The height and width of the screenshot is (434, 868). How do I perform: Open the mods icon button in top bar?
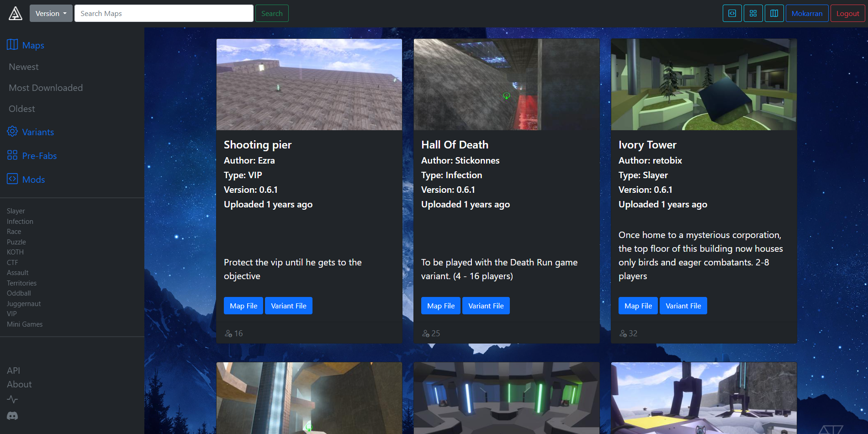[x=732, y=13]
